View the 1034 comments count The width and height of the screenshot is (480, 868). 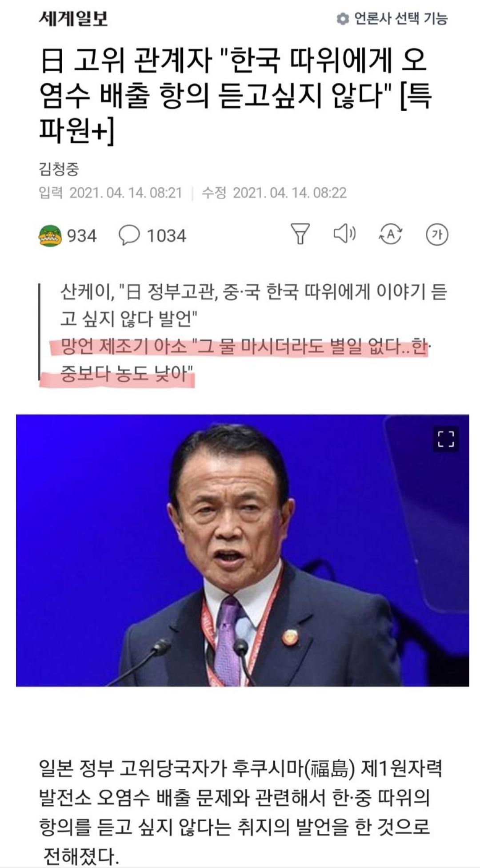(x=166, y=236)
